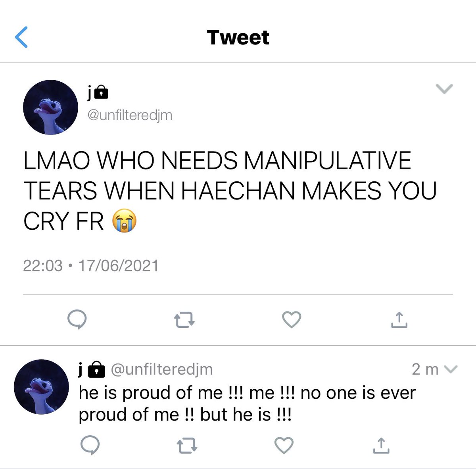Open the reply tweet options chevron
The image size is (476, 469).
click(x=450, y=370)
